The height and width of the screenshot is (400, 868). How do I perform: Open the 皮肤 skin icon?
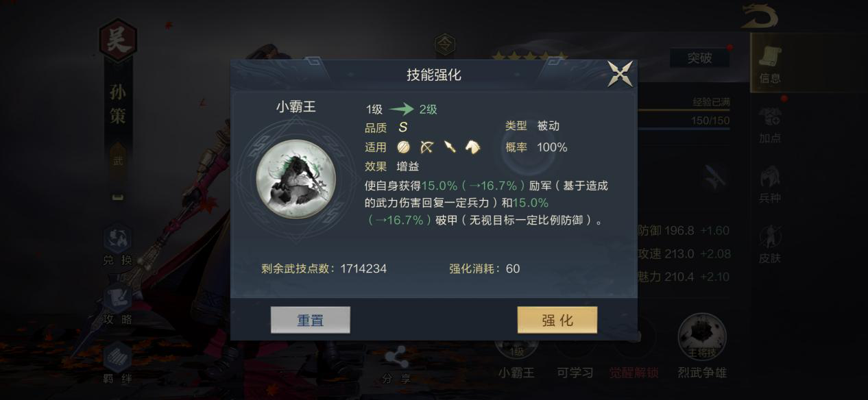pyautogui.click(x=770, y=244)
